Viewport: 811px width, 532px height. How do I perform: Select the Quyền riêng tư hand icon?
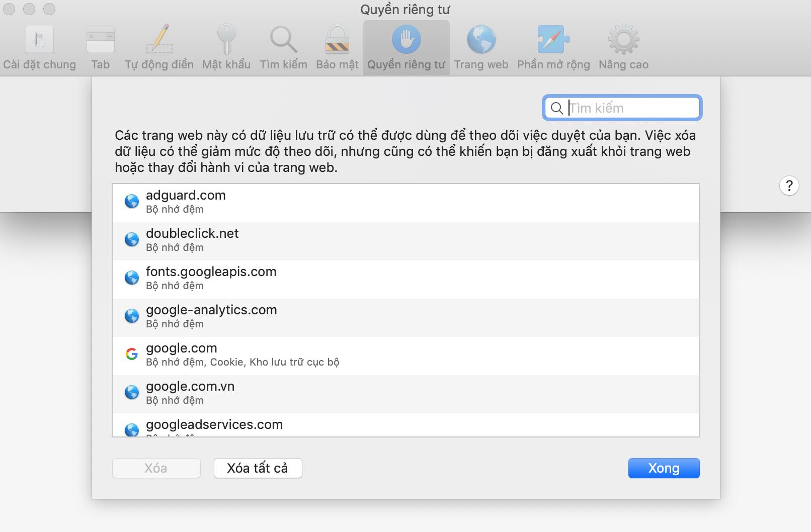pos(406,40)
